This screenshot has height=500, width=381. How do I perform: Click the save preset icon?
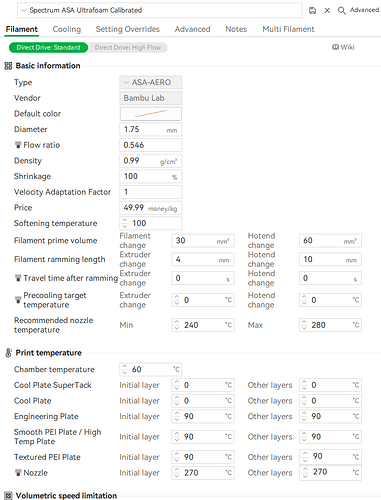312,10
